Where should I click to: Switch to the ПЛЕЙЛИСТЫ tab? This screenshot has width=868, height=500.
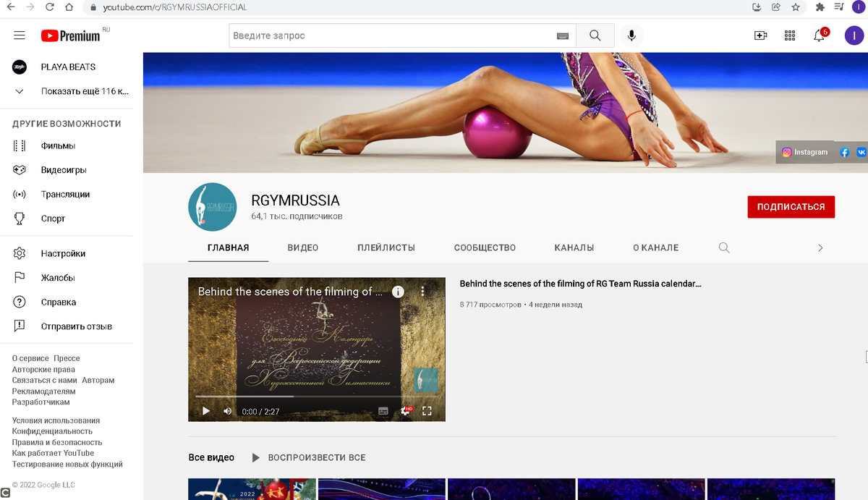386,247
